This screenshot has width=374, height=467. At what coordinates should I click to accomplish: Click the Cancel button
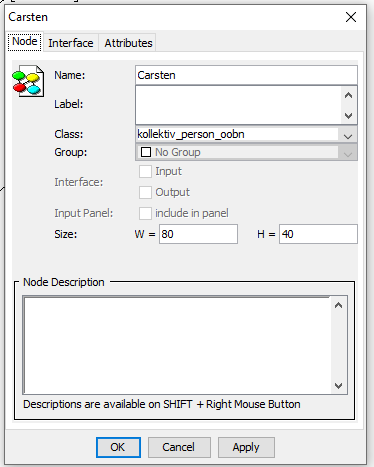click(x=179, y=447)
